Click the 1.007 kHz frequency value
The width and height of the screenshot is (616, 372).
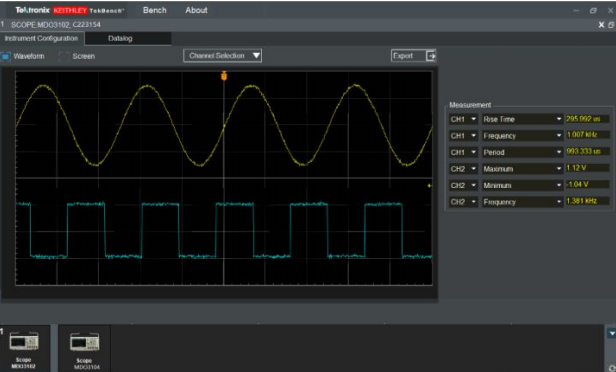(x=587, y=135)
